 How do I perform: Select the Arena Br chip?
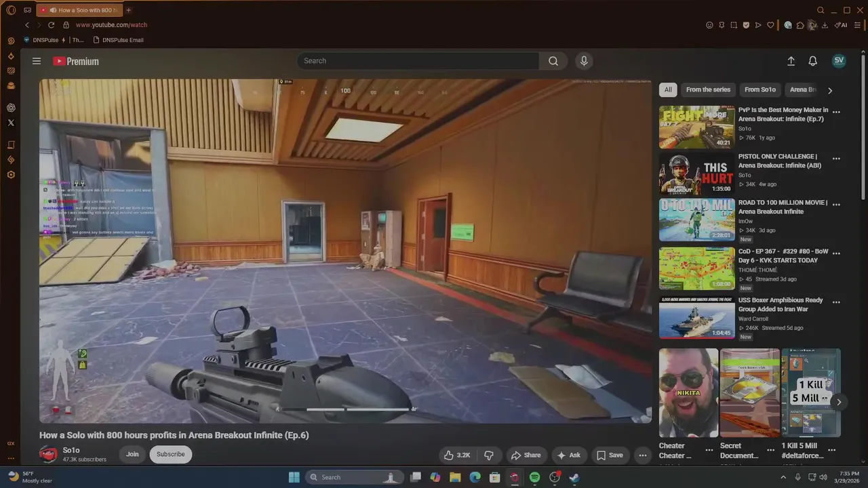803,89
